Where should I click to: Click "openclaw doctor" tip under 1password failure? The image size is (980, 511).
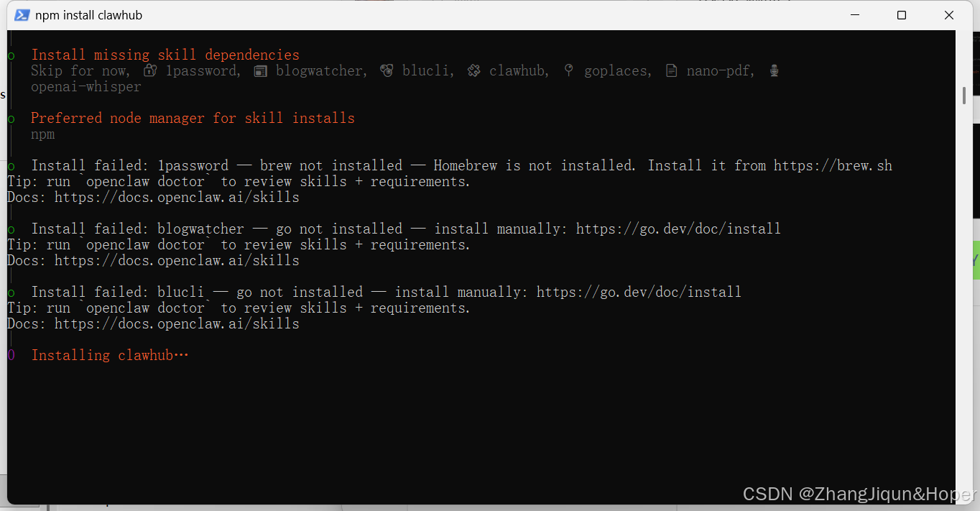point(146,181)
